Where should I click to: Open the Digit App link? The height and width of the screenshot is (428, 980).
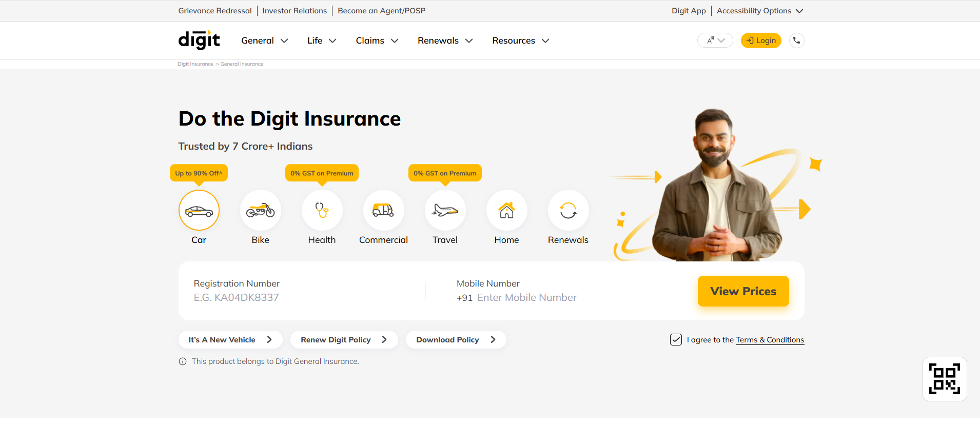point(689,11)
